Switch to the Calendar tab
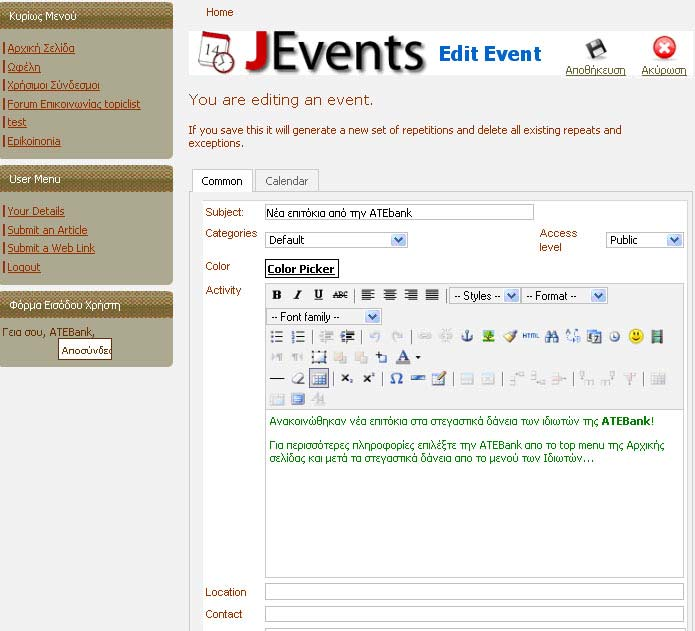 (x=286, y=181)
